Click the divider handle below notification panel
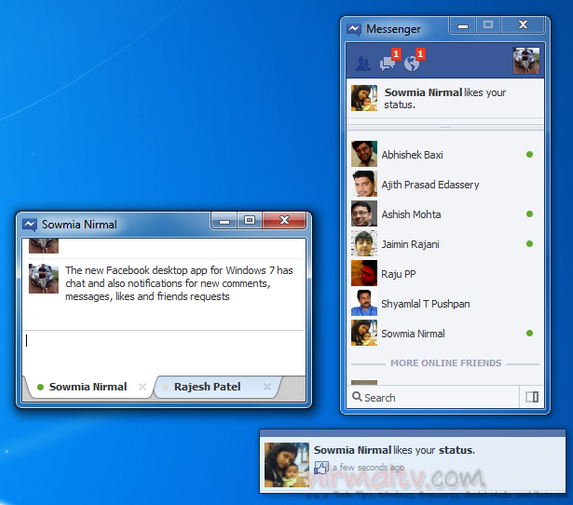573x505 pixels. (x=445, y=128)
